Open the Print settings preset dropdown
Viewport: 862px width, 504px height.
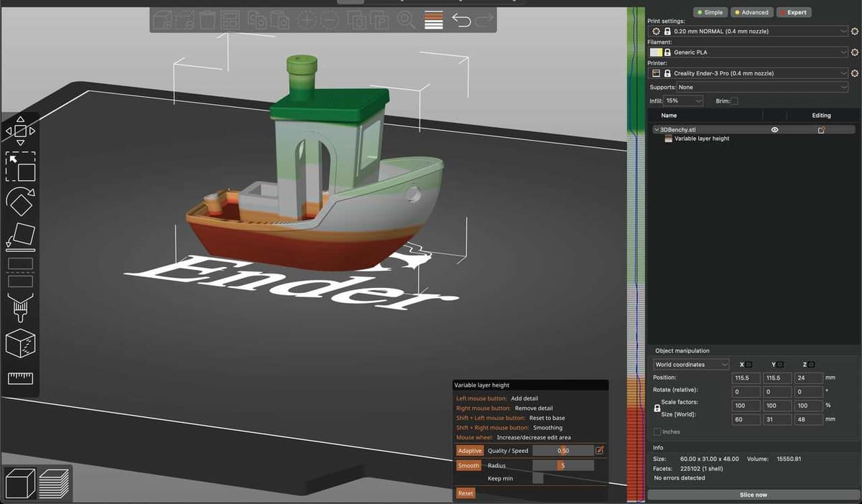tap(748, 32)
